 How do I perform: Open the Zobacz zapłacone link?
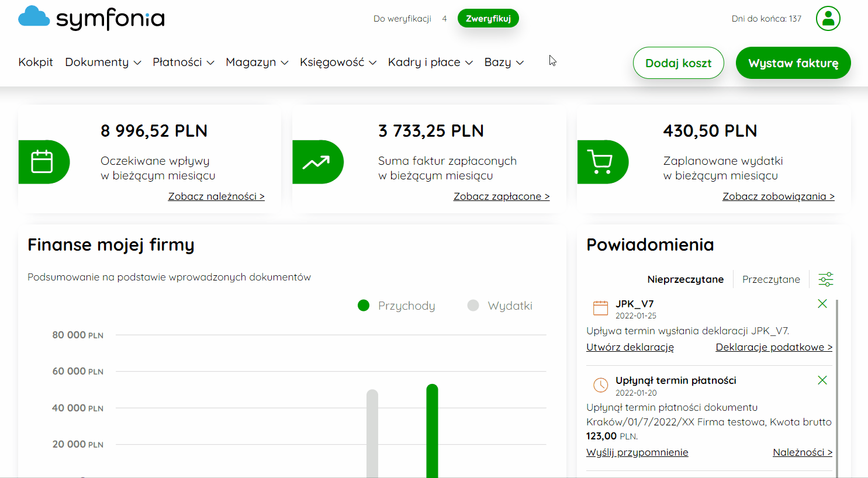502,196
